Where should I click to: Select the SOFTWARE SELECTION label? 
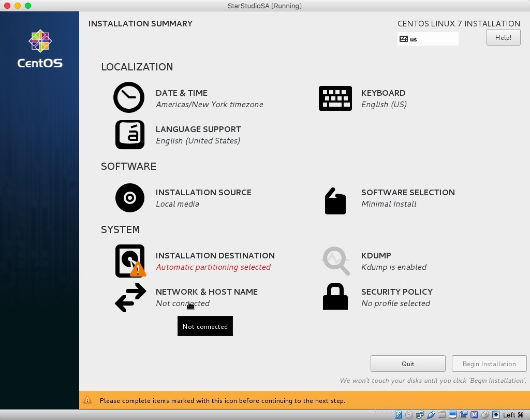point(408,193)
